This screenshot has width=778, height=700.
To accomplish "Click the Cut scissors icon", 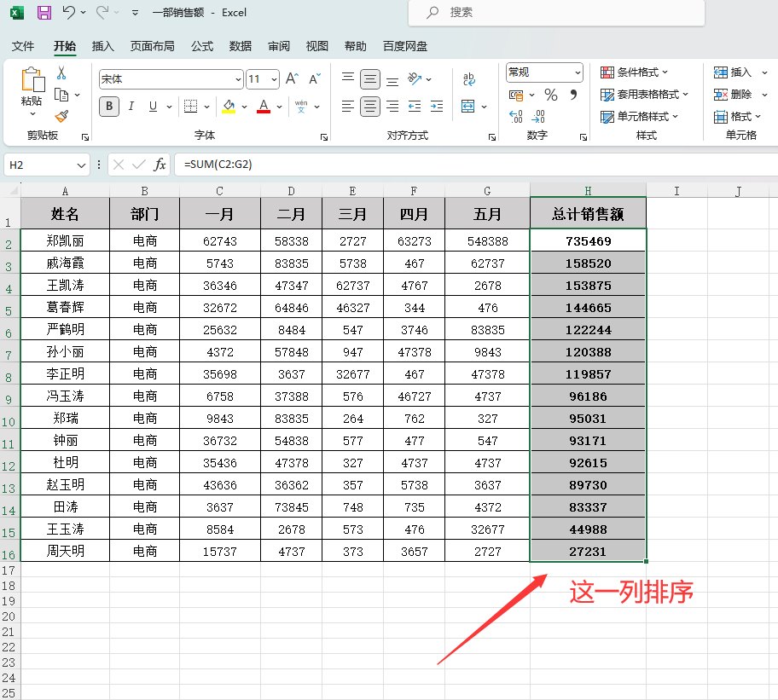I will pos(61,73).
